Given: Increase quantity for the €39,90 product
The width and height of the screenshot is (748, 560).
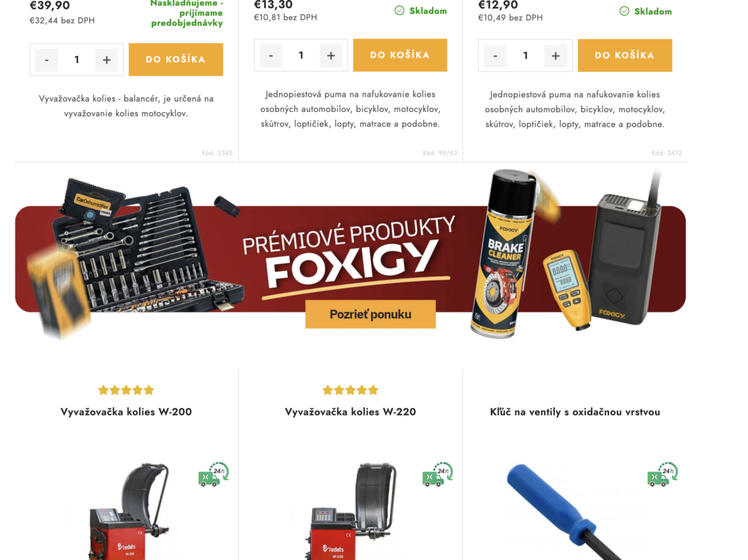Looking at the screenshot, I should [x=107, y=60].
